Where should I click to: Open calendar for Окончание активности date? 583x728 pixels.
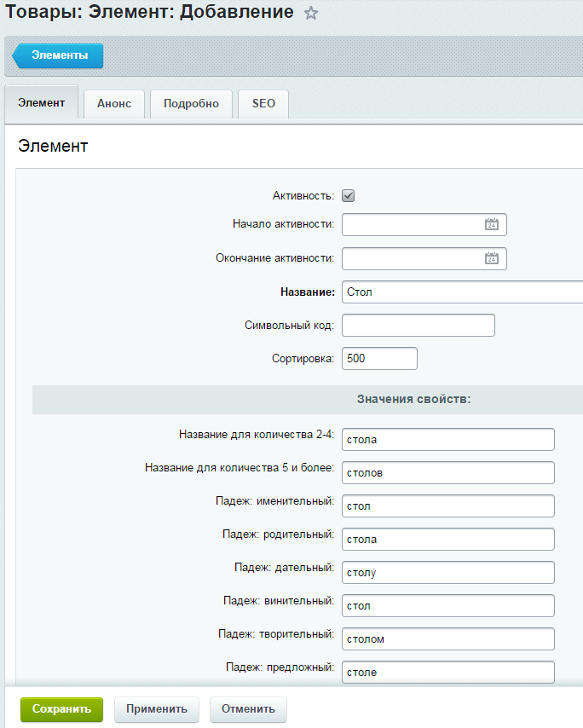point(492,258)
